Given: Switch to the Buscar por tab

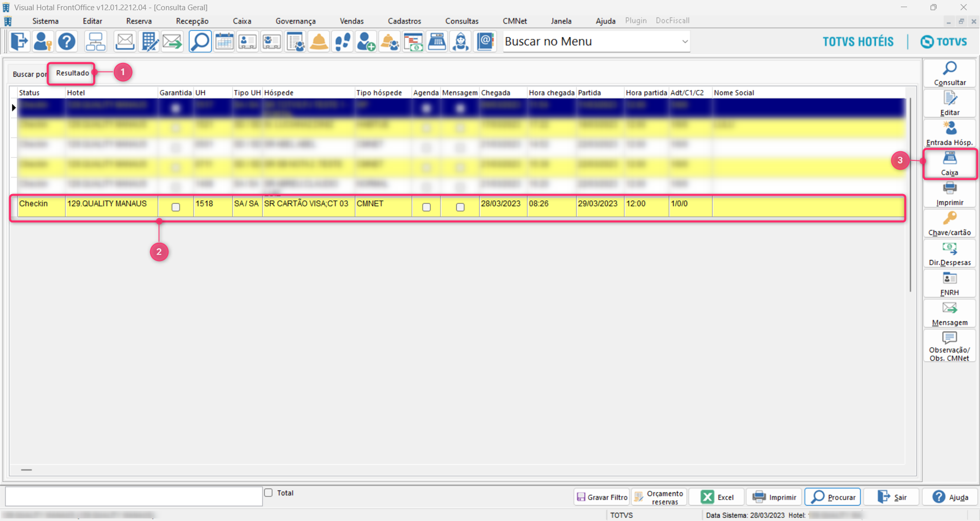Looking at the screenshot, I should pos(29,74).
